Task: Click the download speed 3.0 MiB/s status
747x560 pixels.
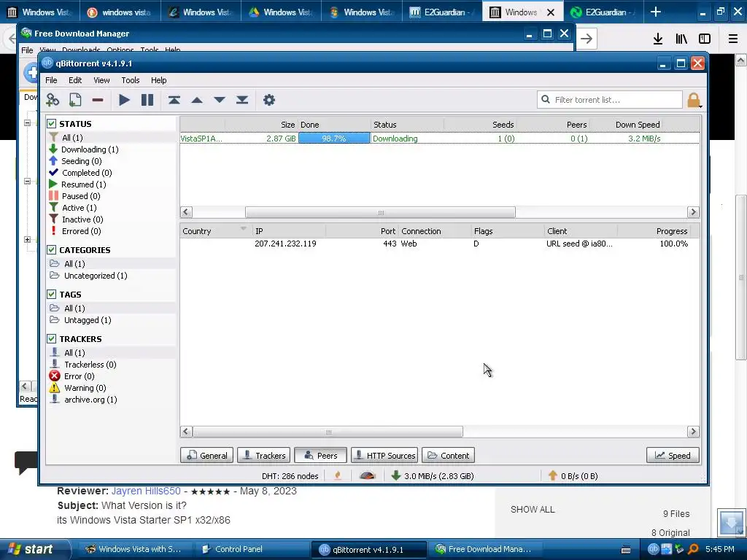Action: point(433,475)
